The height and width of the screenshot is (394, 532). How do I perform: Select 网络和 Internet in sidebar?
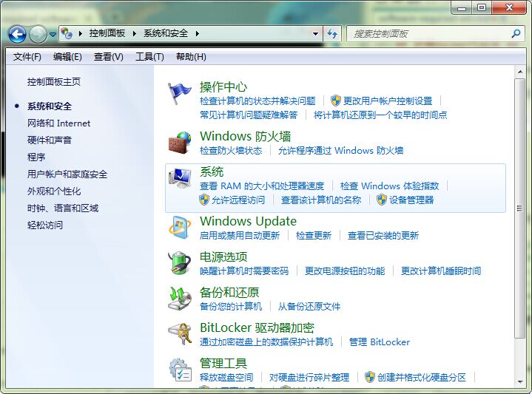point(58,123)
